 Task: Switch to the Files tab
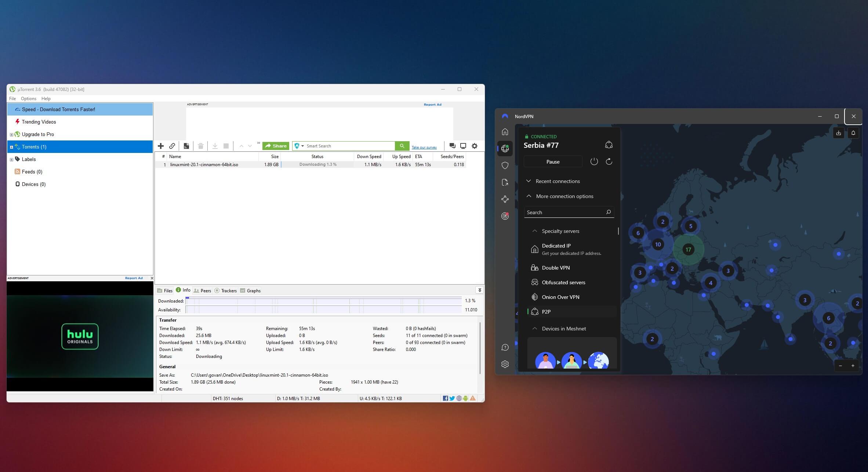point(165,290)
